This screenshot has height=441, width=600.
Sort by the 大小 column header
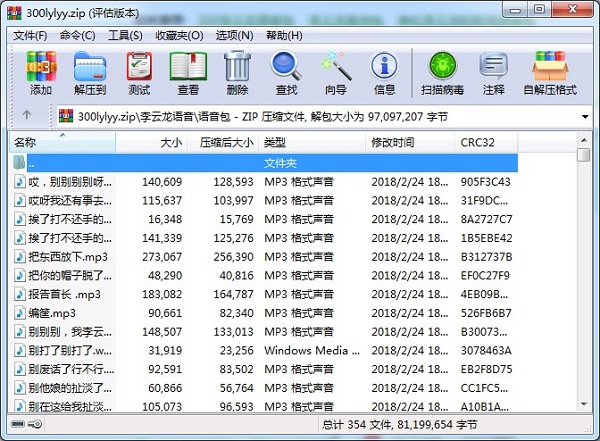coord(152,142)
